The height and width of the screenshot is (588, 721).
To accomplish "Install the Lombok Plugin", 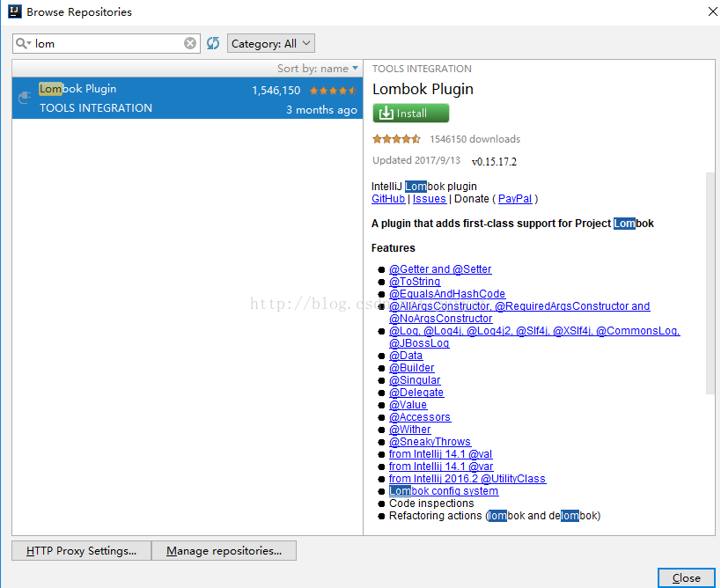I will pos(410,113).
